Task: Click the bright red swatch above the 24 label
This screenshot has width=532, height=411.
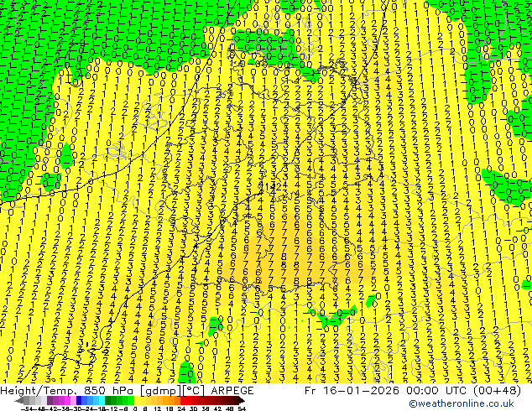Action: tap(183, 401)
